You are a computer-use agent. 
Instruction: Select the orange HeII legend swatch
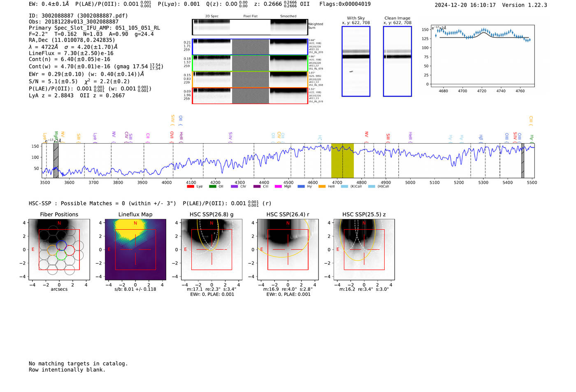point(322,186)
